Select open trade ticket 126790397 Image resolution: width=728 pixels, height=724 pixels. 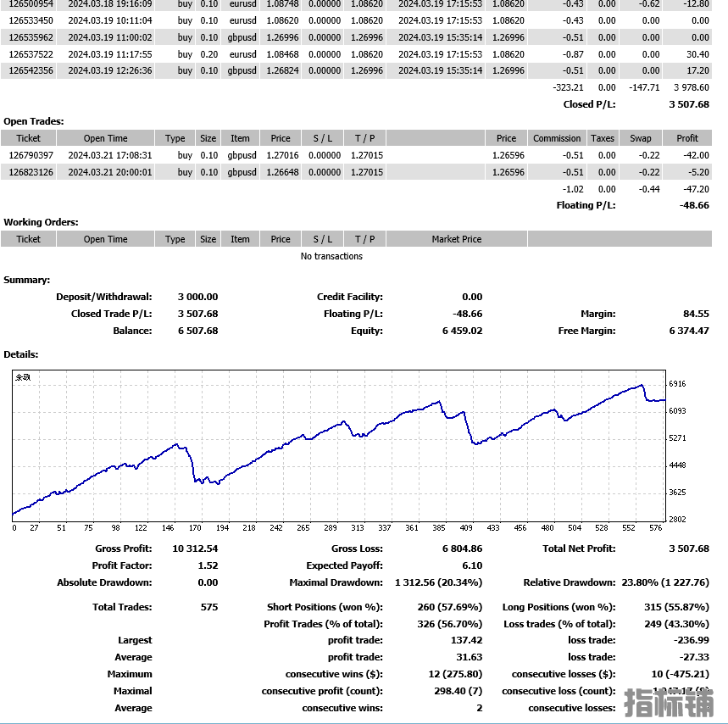coord(31,155)
